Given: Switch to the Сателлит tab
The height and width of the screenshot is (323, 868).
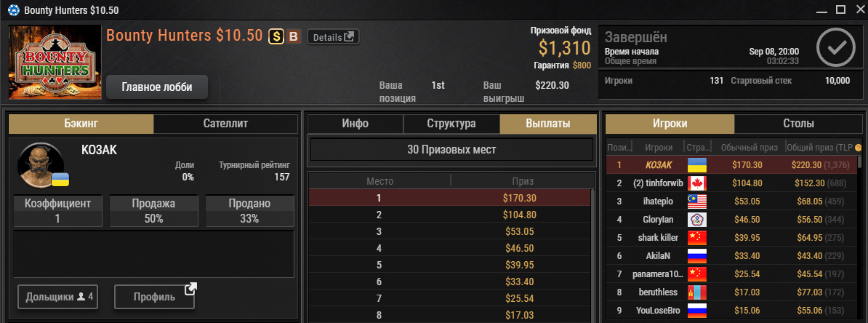Looking at the screenshot, I should 225,124.
